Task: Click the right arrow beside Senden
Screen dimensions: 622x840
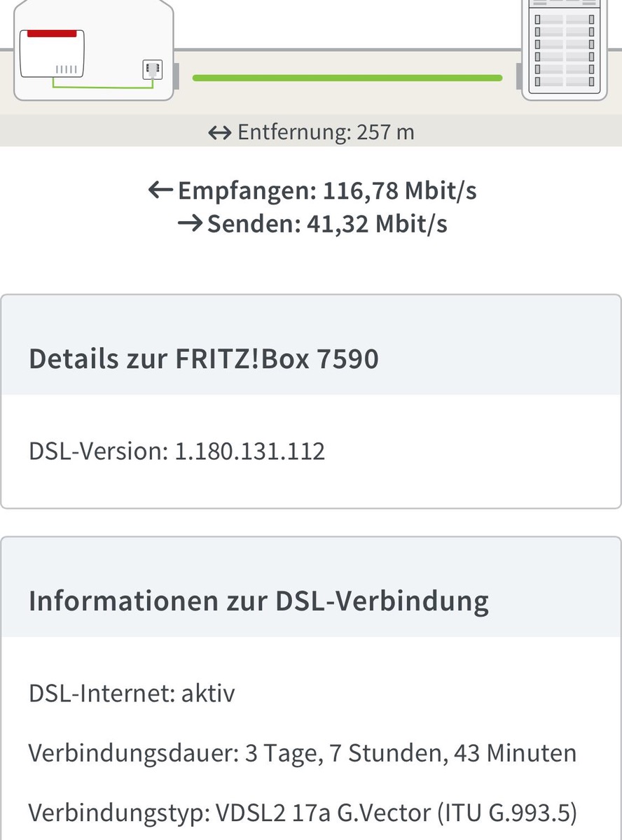Action: coord(190,223)
